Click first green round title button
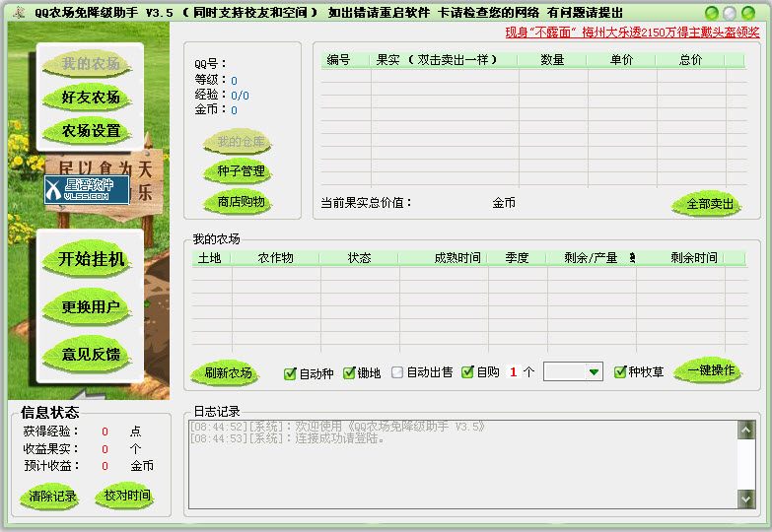 click(x=712, y=13)
